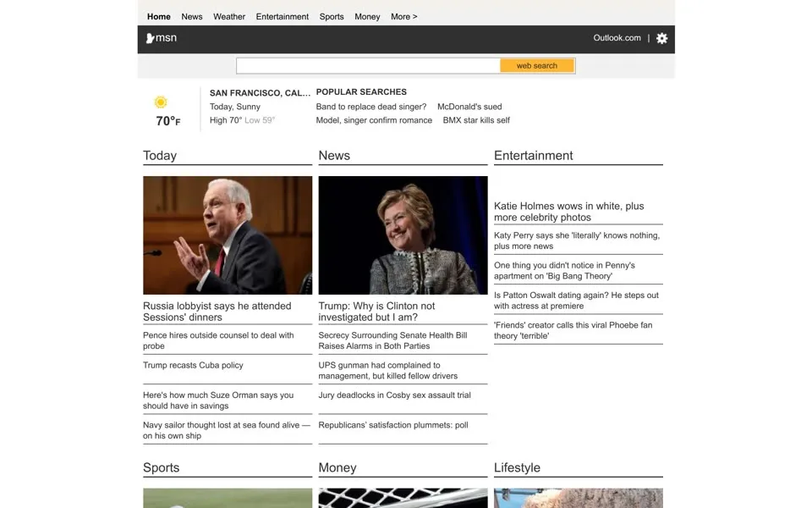
Task: Open 'Model, singer confirm romance' search
Action: pos(374,120)
